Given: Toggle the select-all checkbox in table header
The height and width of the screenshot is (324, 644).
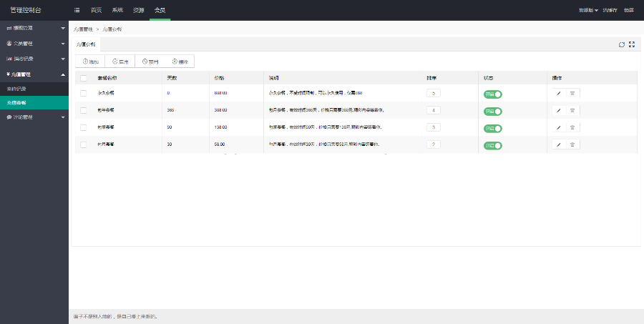Looking at the screenshot, I should [84, 78].
